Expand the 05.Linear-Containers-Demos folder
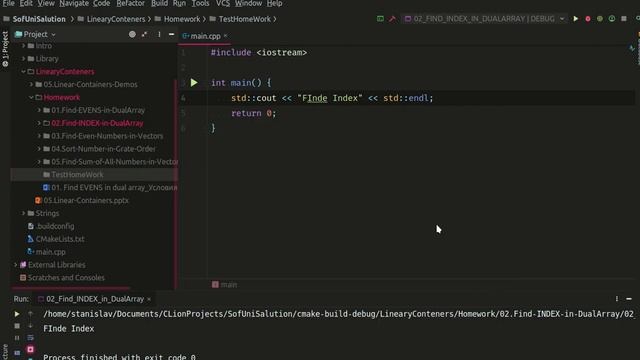Viewport: 640px width, 360px height. [x=31, y=84]
